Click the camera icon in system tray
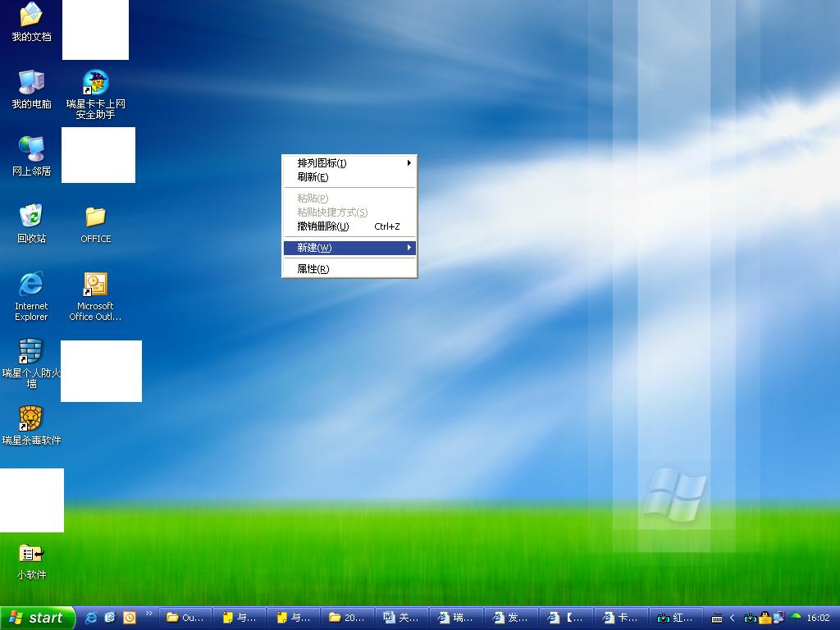 750,619
